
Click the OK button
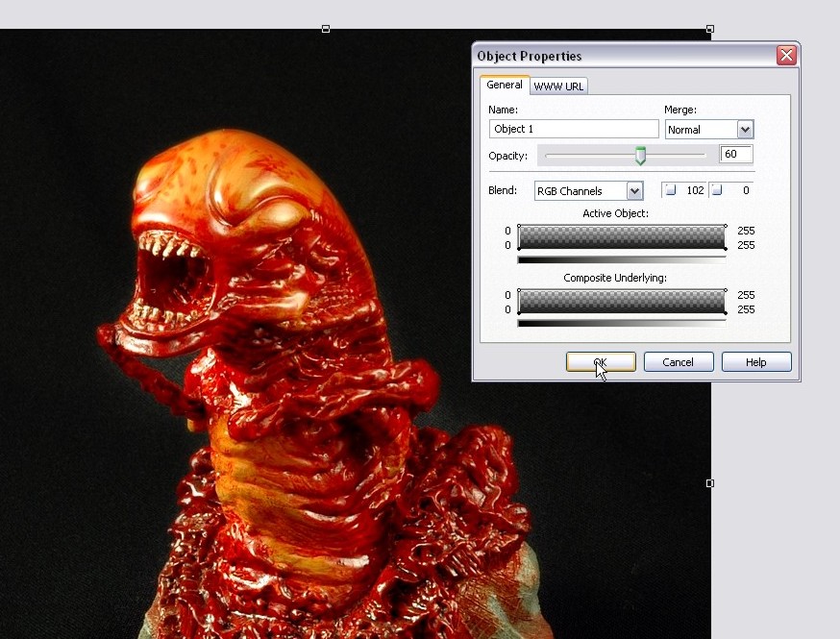(x=601, y=362)
